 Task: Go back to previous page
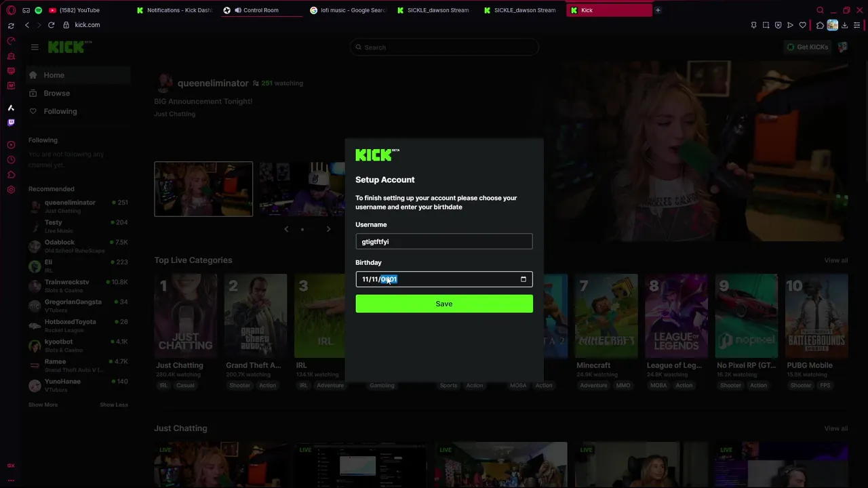tap(27, 25)
